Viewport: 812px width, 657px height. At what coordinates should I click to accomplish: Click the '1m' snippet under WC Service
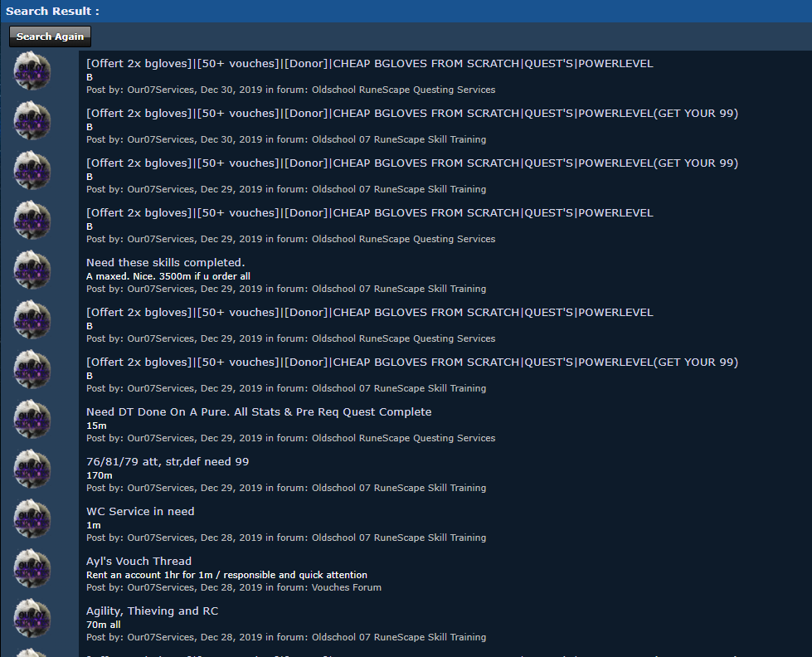click(93, 525)
